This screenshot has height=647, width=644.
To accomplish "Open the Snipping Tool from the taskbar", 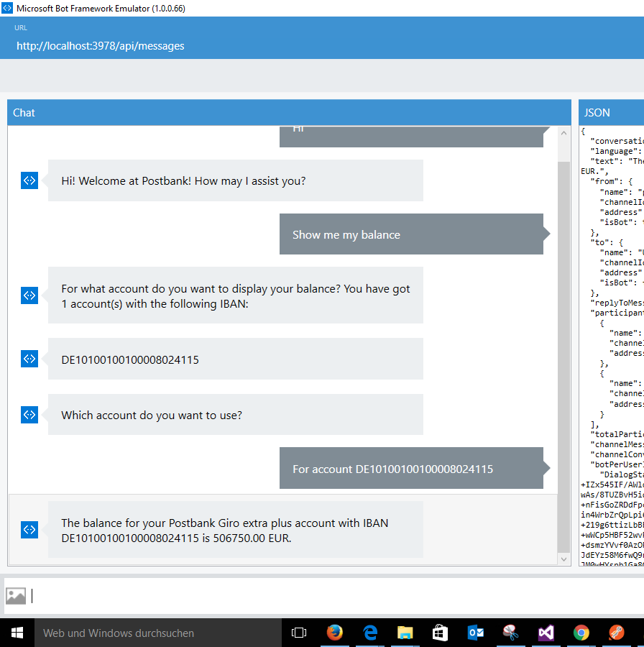I will [x=510, y=633].
